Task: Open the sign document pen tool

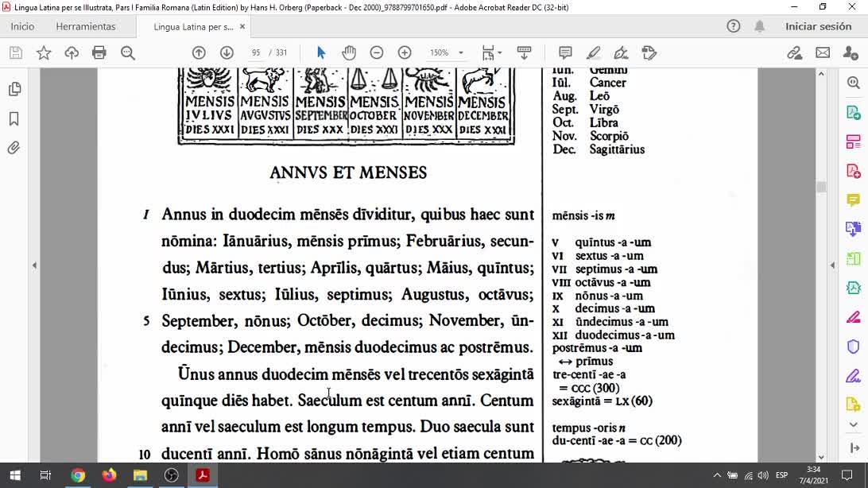Action: coord(621,52)
